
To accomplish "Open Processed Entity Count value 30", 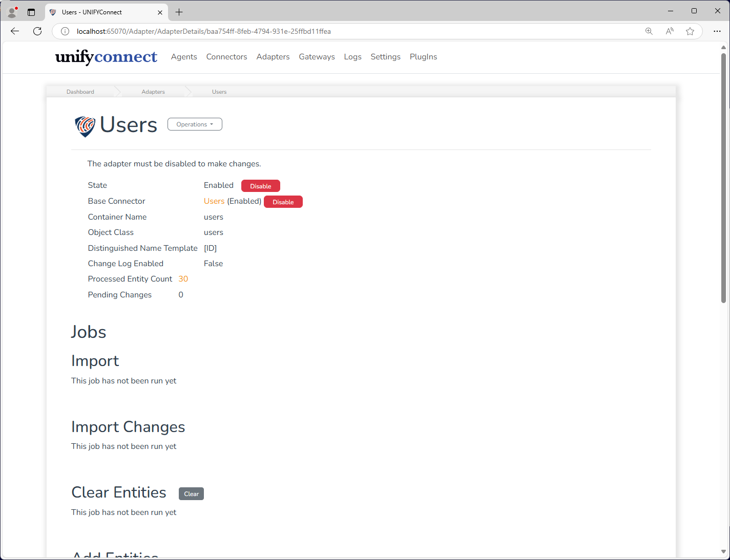I will (x=183, y=279).
